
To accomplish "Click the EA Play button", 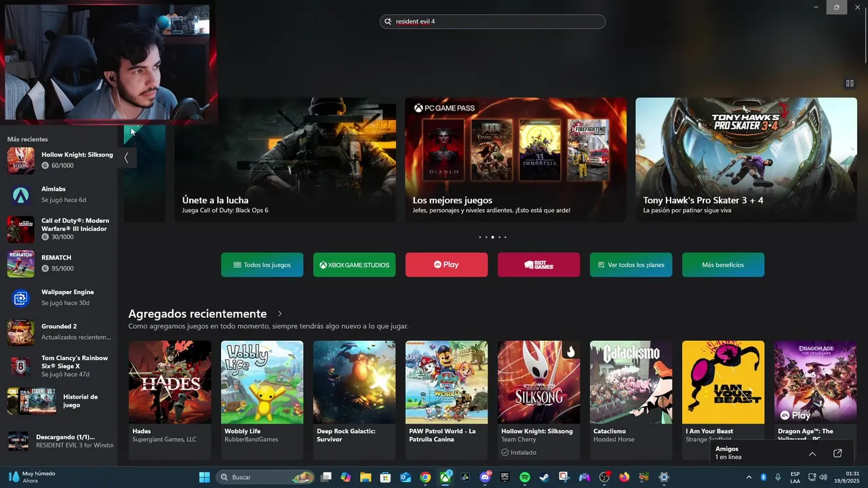I will click(x=446, y=265).
